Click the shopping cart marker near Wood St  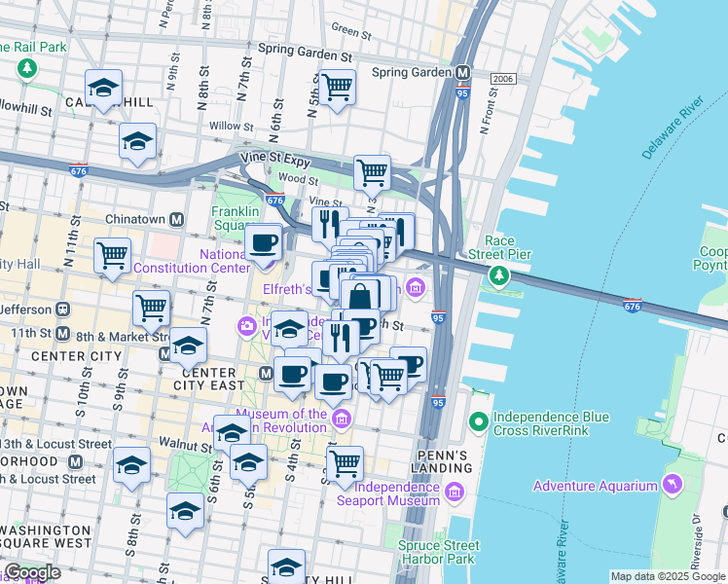pyautogui.click(x=372, y=172)
